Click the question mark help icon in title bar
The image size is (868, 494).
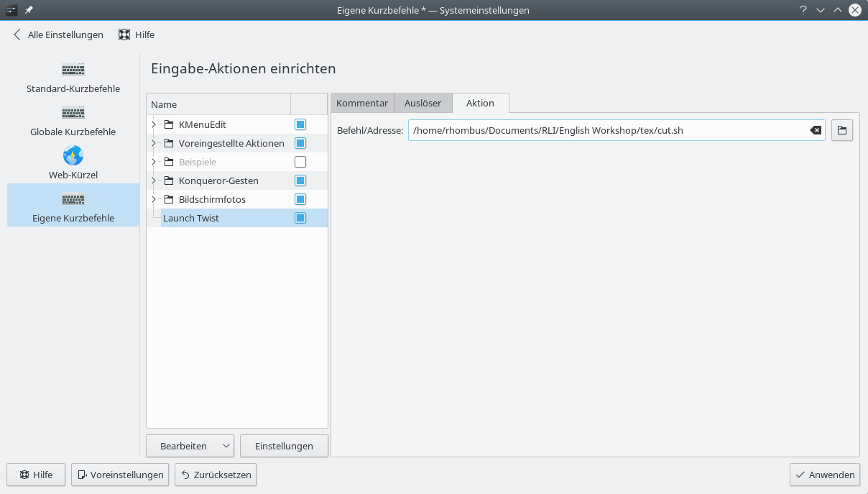pos(803,10)
